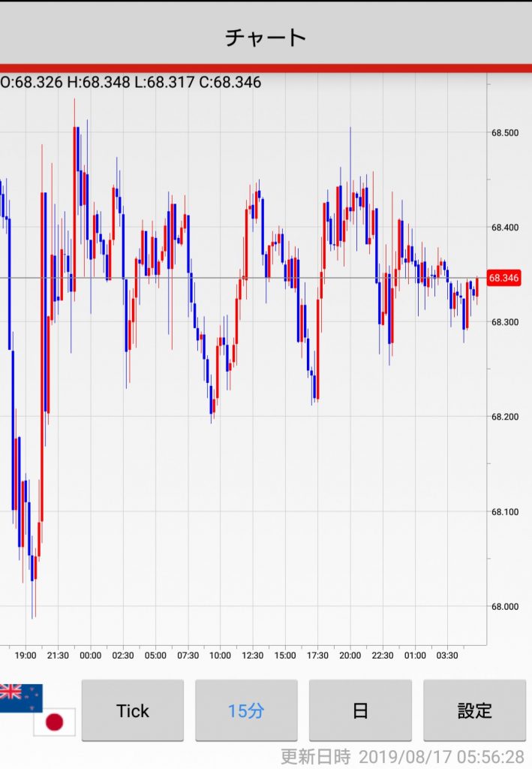Switch chart to 日 (daily) timeframe
The image size is (532, 769).
(x=360, y=710)
